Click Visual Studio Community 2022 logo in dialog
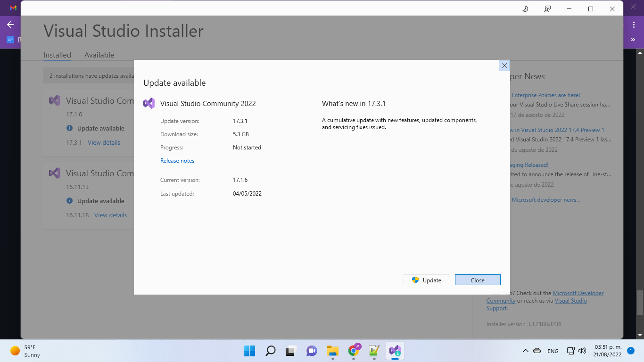Screen dimensions: 644x362 click(149, 103)
